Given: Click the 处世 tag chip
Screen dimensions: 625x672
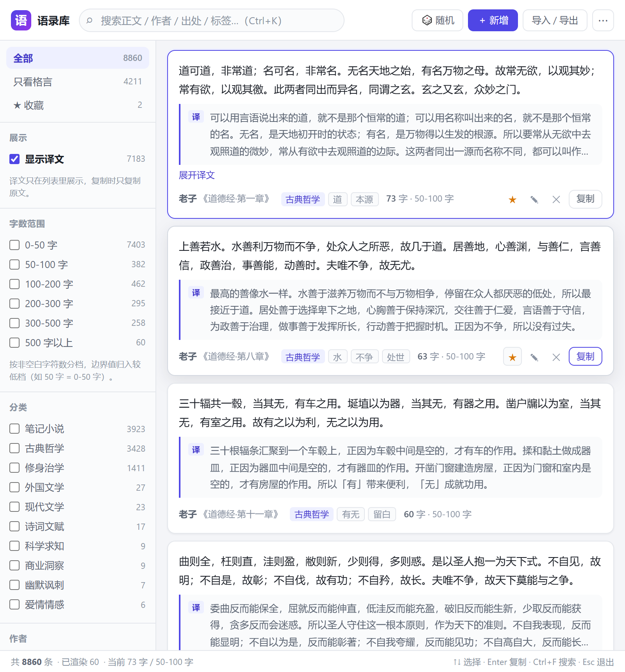Looking at the screenshot, I should click(x=396, y=357).
